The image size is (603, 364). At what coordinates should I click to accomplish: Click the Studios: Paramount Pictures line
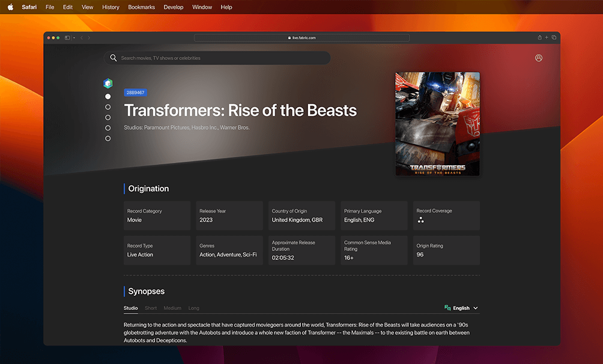coord(187,127)
